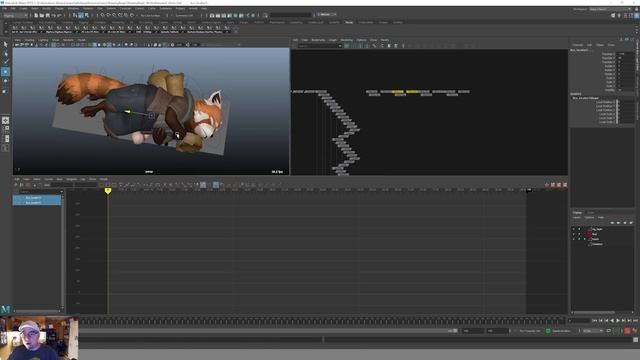Toggle playback P of topmost display layer

579,229
